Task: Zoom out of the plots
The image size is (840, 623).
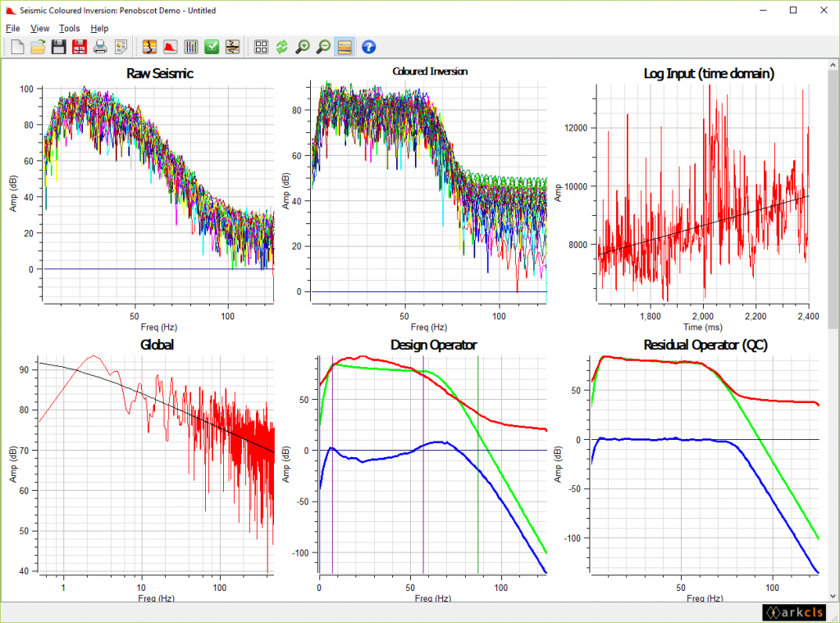Action: pos(322,47)
